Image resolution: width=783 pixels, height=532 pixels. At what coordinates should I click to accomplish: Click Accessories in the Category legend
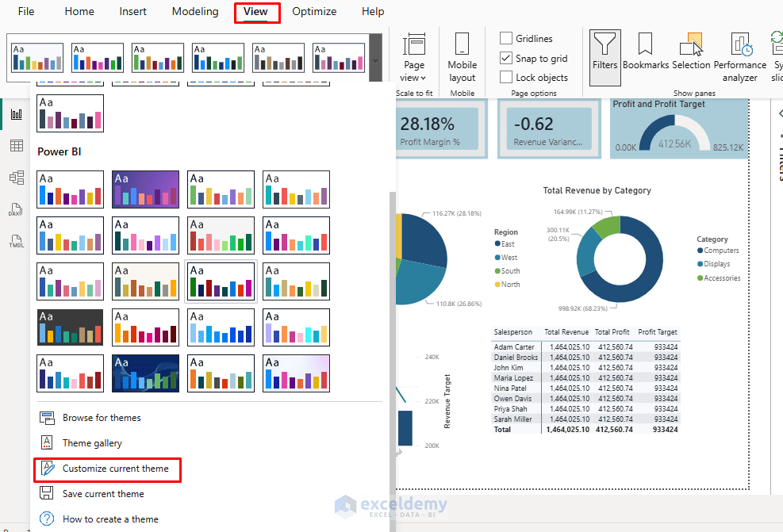pyautogui.click(x=719, y=278)
